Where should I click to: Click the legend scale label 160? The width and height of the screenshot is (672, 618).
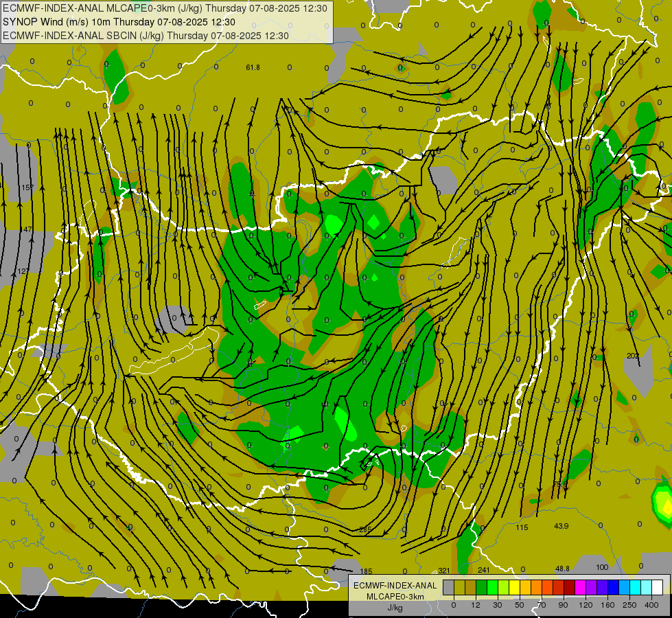point(607,605)
